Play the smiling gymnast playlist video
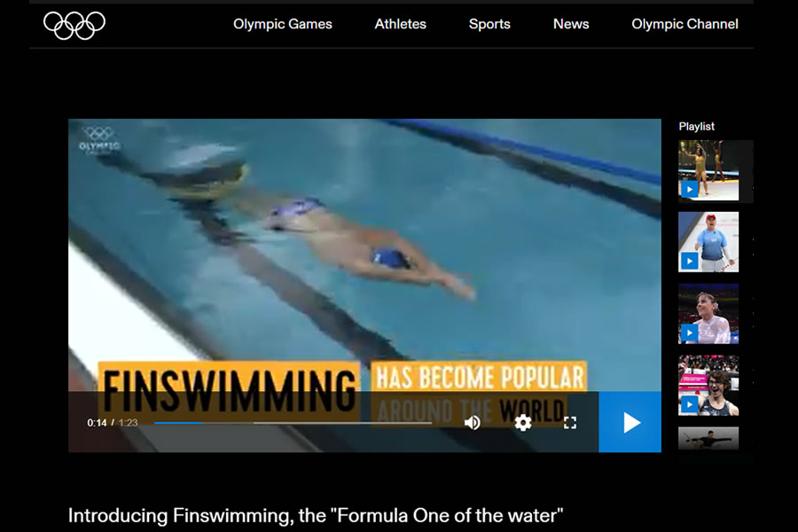This screenshot has height=532, width=798. point(708,314)
